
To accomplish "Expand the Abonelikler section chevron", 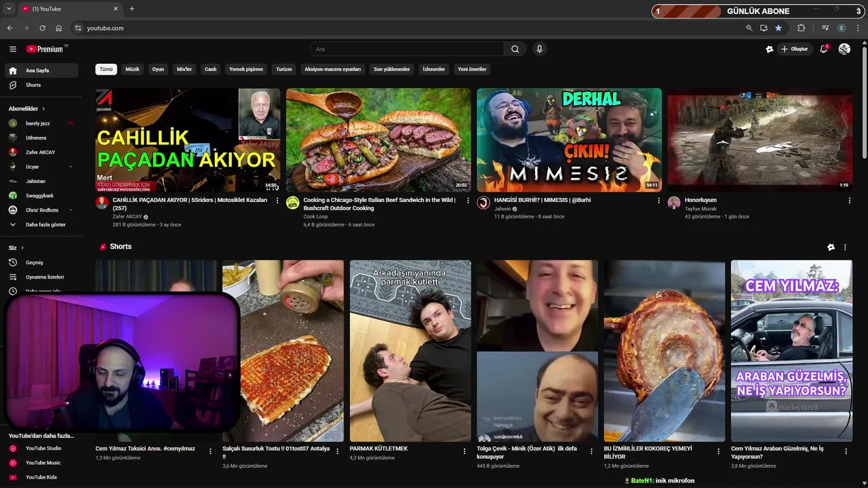I will pyautogui.click(x=43, y=108).
